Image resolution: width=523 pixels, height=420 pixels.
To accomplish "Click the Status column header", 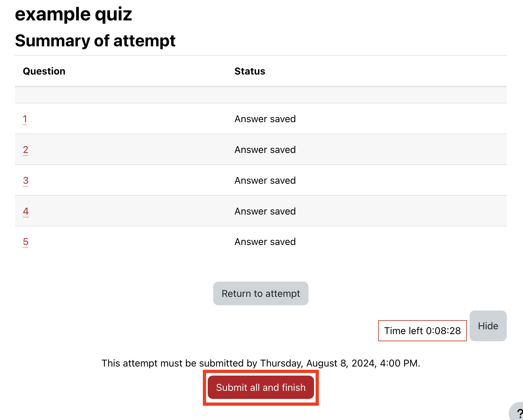I will [250, 71].
